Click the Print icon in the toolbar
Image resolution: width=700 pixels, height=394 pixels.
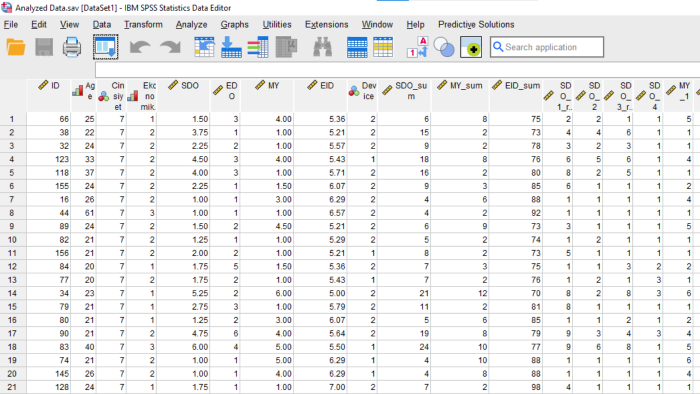click(72, 47)
